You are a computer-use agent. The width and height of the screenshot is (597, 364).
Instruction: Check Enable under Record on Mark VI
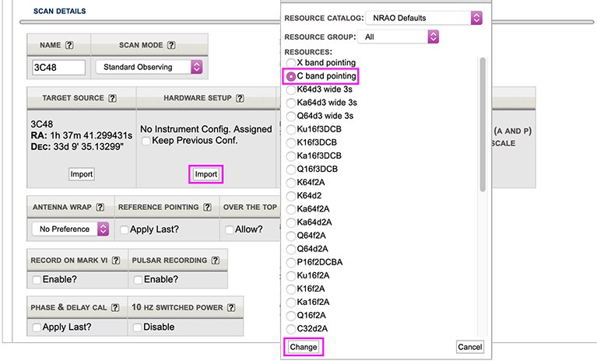click(x=37, y=280)
